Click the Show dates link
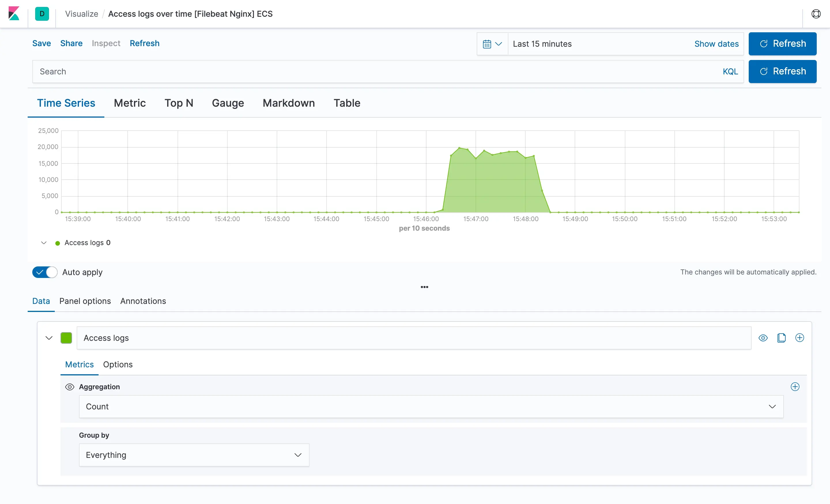The image size is (830, 504). pyautogui.click(x=716, y=44)
